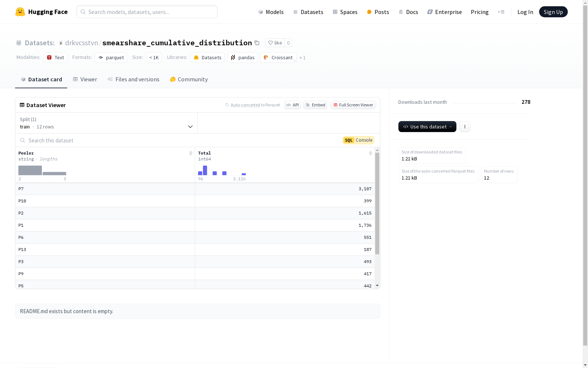Open Full Screen Viewer

(x=353, y=105)
